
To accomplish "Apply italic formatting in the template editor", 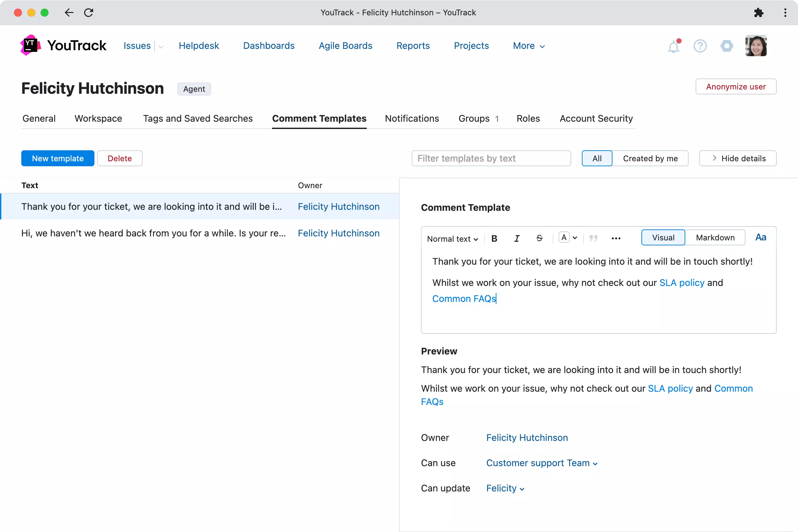I will (517, 238).
